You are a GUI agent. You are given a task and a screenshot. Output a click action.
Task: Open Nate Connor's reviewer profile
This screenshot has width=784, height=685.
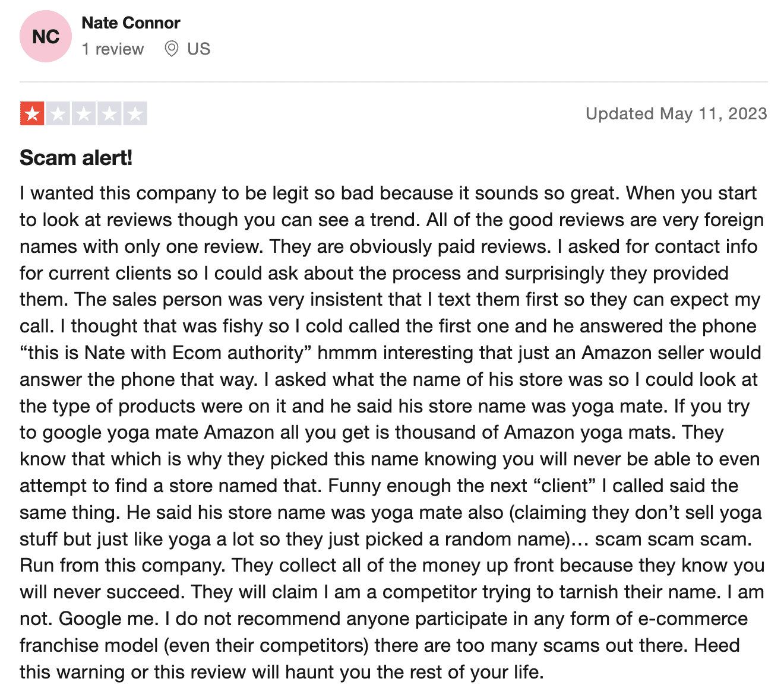[x=131, y=23]
